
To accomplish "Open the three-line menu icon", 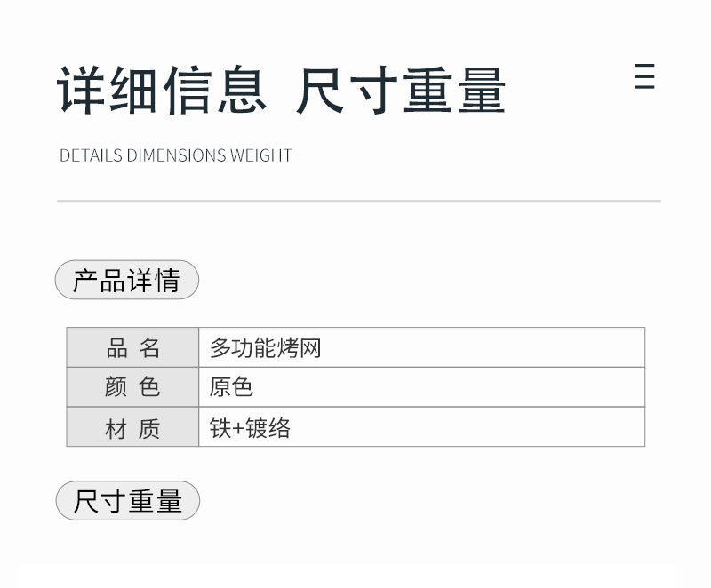I will [x=645, y=76].
